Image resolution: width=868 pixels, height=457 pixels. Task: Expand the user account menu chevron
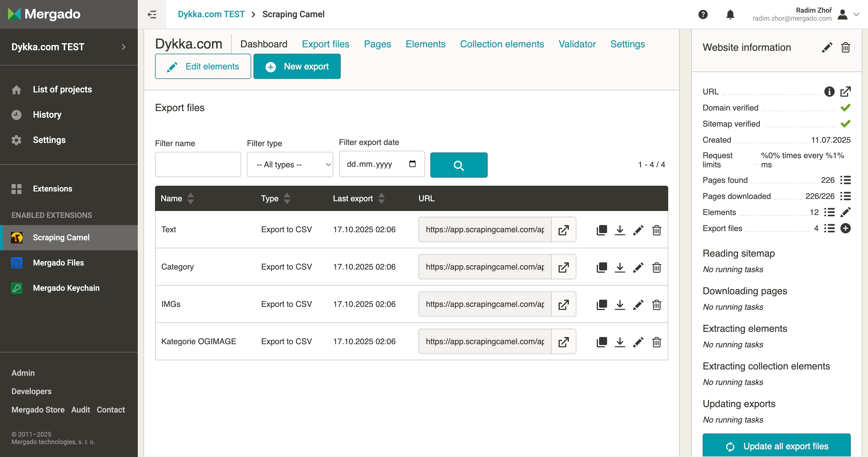coord(856,14)
